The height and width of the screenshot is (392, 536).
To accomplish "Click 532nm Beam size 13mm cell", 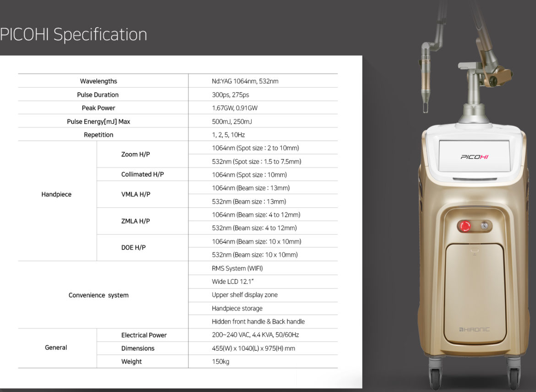I will tap(249, 201).
